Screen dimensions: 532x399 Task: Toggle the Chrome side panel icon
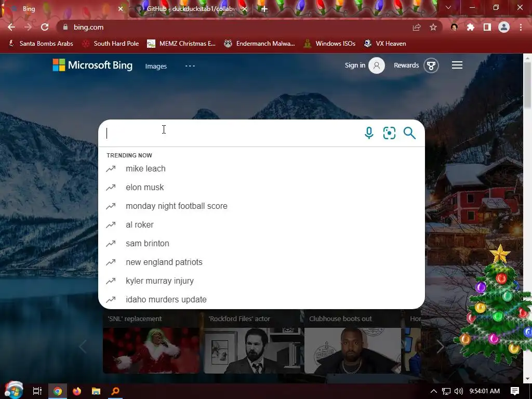[x=487, y=27]
